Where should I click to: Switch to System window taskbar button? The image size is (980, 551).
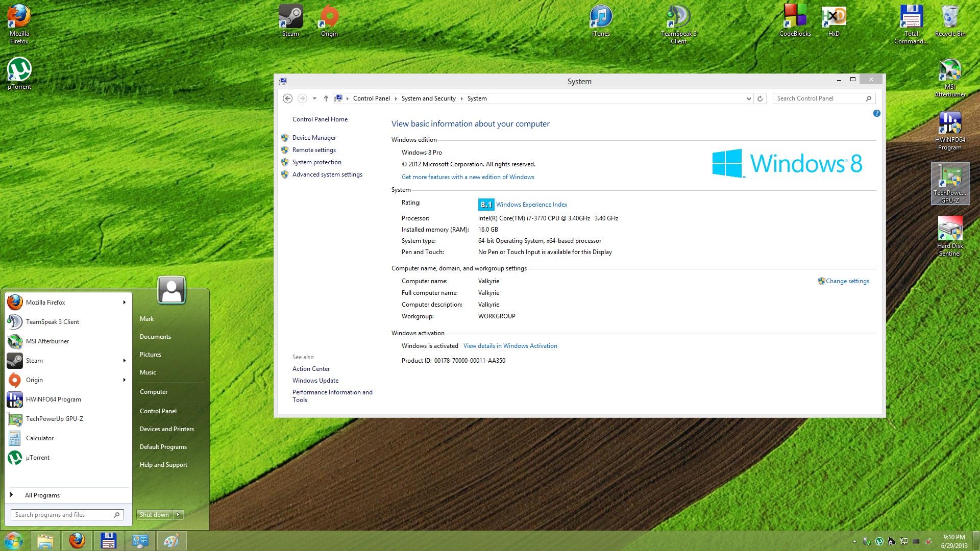pos(140,541)
